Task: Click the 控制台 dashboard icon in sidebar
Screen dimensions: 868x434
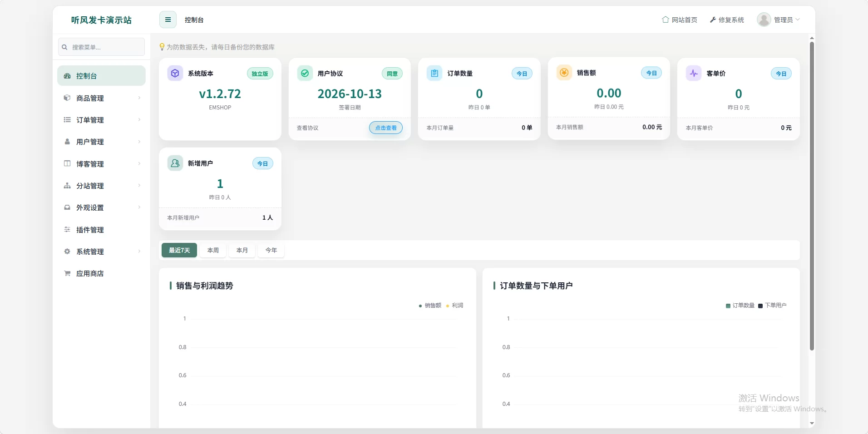Action: (x=67, y=76)
